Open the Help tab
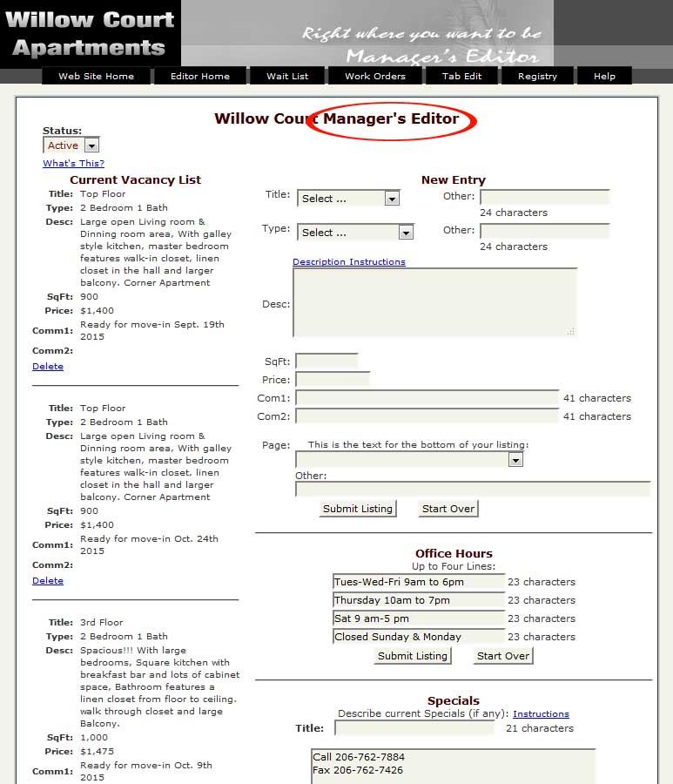This screenshot has width=673, height=784. pos(604,76)
